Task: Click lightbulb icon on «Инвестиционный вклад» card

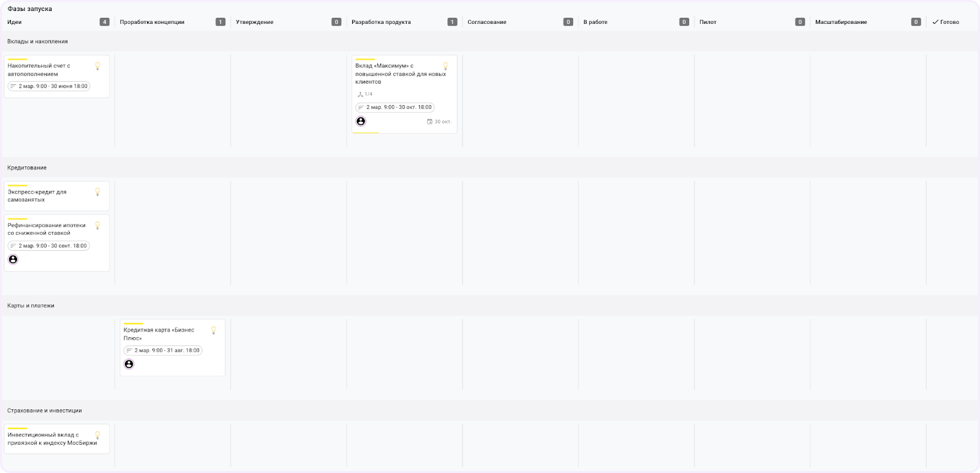Action: 97,436
